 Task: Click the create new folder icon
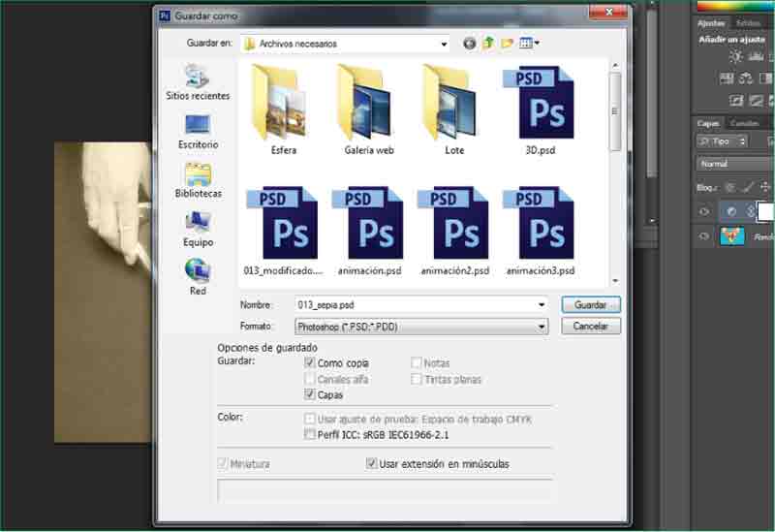(x=507, y=44)
